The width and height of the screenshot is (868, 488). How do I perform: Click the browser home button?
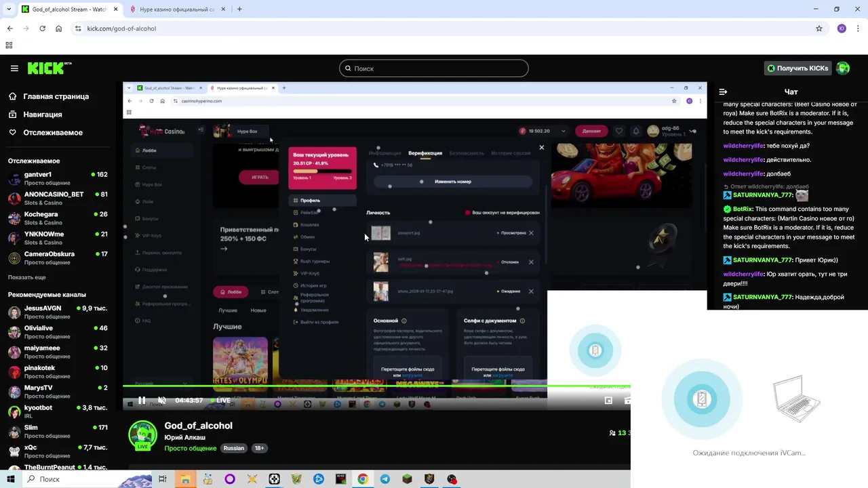[58, 28]
